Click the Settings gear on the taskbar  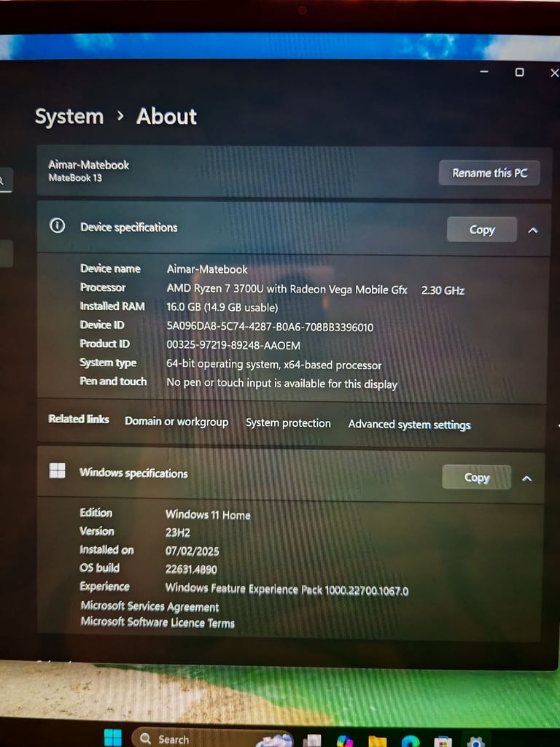tap(475, 742)
